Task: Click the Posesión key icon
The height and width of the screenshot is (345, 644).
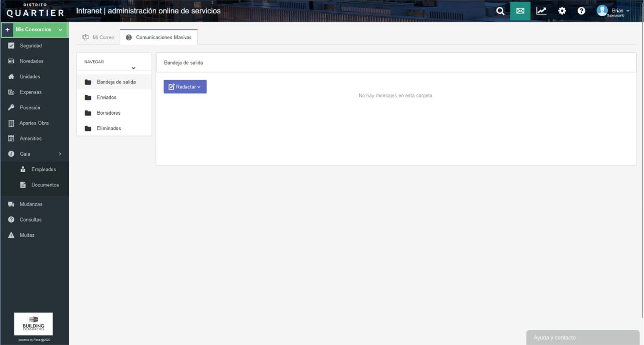Action: coord(11,107)
